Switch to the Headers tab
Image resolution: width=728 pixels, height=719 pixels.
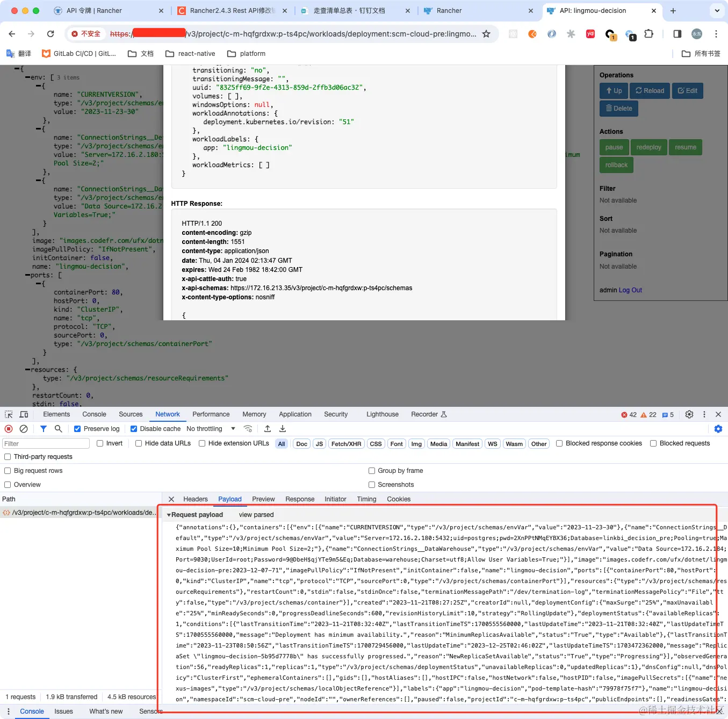click(x=196, y=499)
